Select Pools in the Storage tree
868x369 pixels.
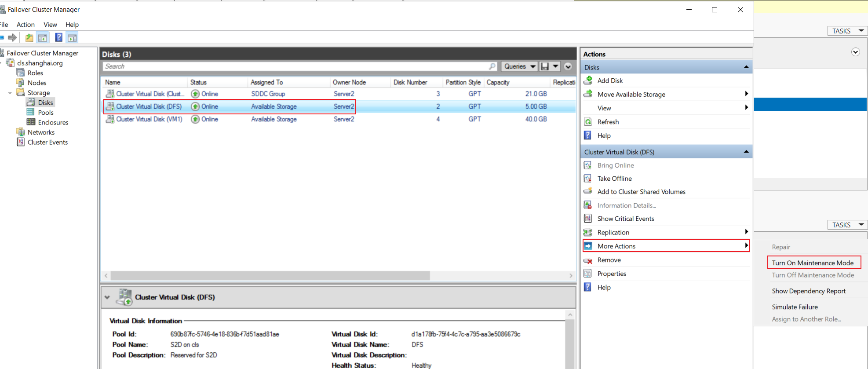(x=46, y=113)
